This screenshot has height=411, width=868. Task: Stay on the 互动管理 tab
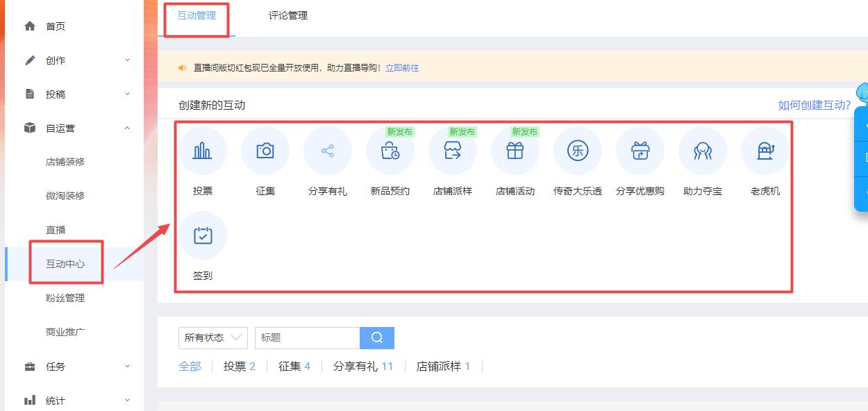pos(197,15)
